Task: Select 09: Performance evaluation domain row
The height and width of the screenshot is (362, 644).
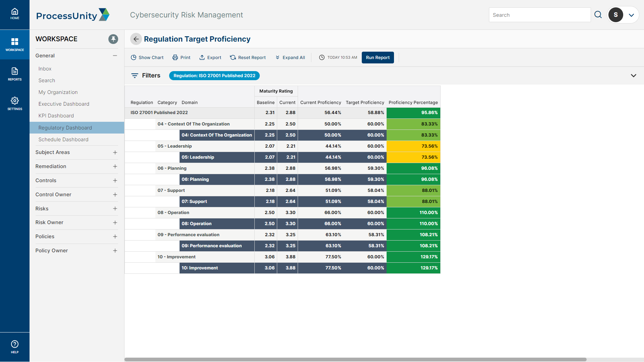Action: [x=282, y=246]
